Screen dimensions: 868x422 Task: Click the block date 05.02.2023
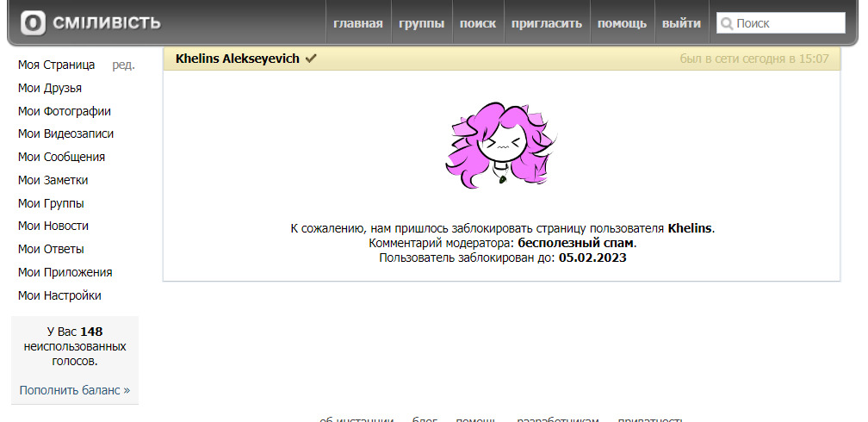pos(592,258)
